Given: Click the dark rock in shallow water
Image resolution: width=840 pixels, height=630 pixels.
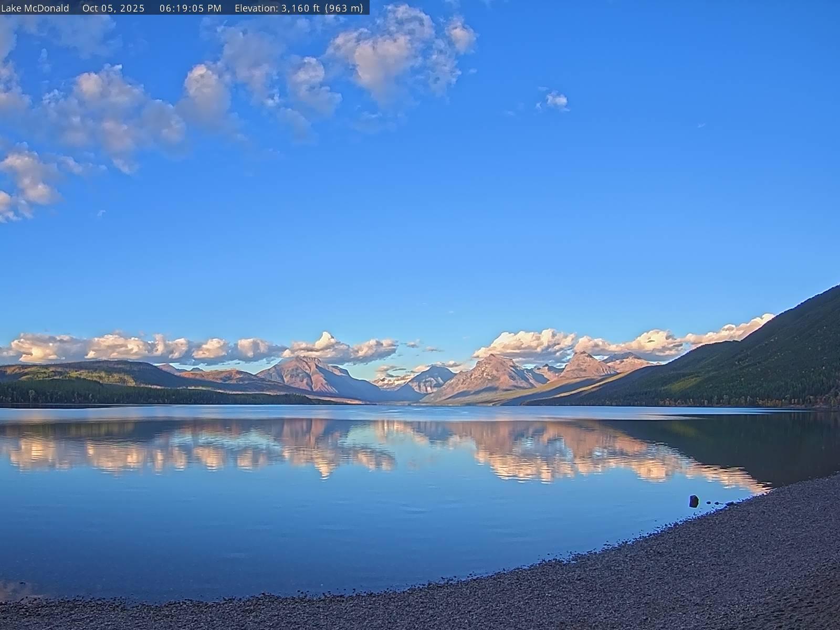Looking at the screenshot, I should pos(694,501).
